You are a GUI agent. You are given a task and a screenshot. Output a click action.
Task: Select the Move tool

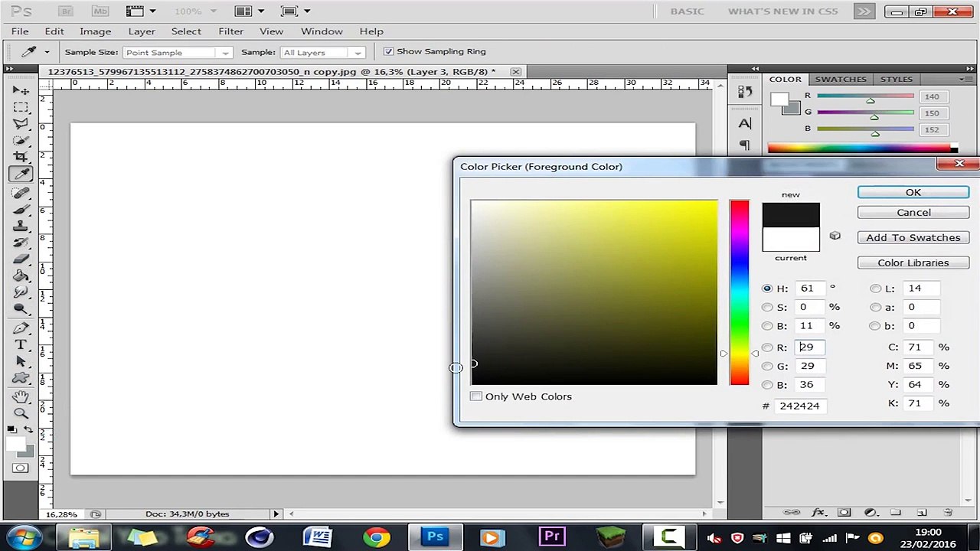point(21,90)
